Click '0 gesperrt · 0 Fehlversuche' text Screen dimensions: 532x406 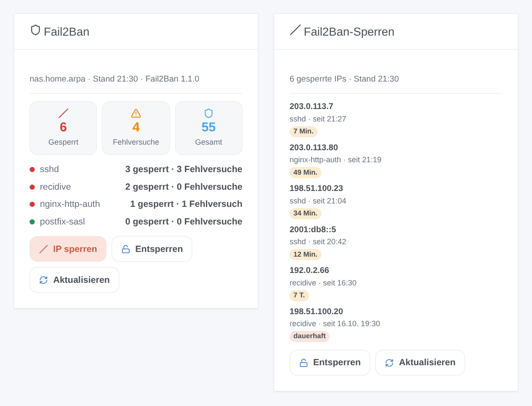[x=184, y=221]
